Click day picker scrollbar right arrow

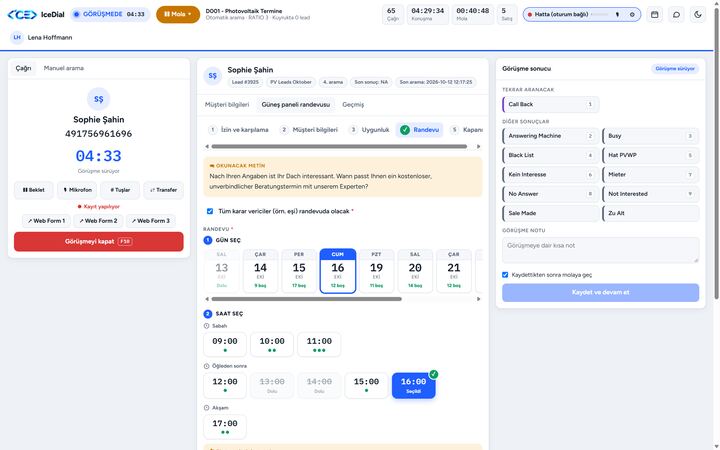(x=478, y=299)
